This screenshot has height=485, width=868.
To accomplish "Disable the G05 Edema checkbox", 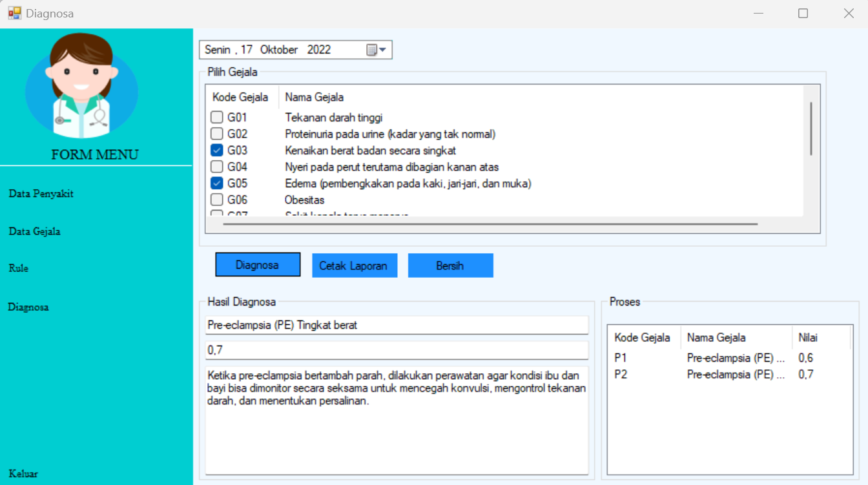I will tap(216, 183).
